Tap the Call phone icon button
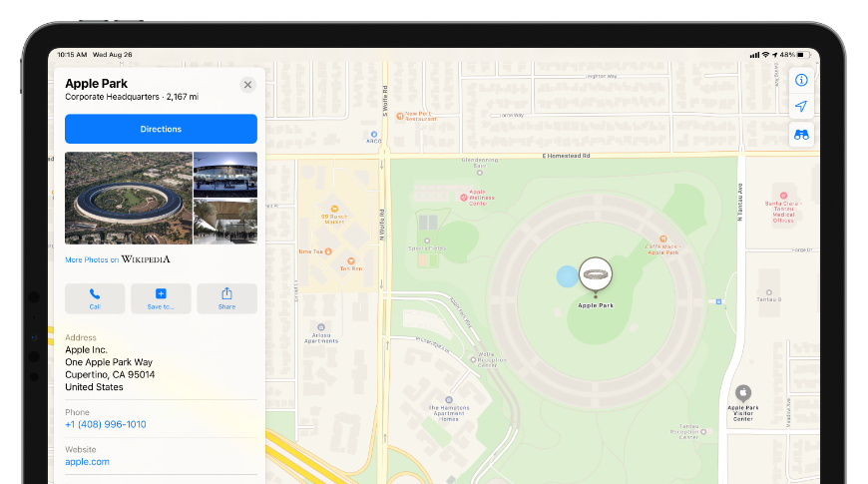The height and width of the screenshot is (484, 868). pos(95,298)
